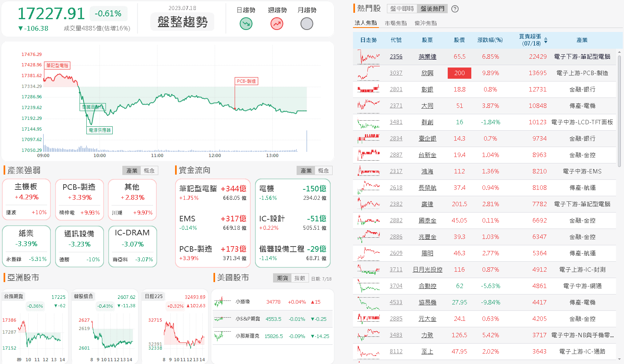Select 期貨 toggle in 美國股市 section

pos(282,278)
